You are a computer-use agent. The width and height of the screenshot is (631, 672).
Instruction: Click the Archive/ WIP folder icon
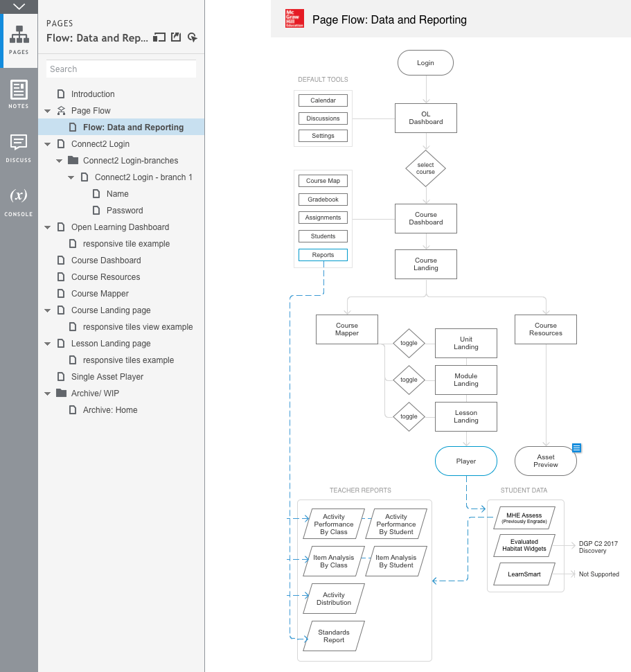pyautogui.click(x=61, y=393)
